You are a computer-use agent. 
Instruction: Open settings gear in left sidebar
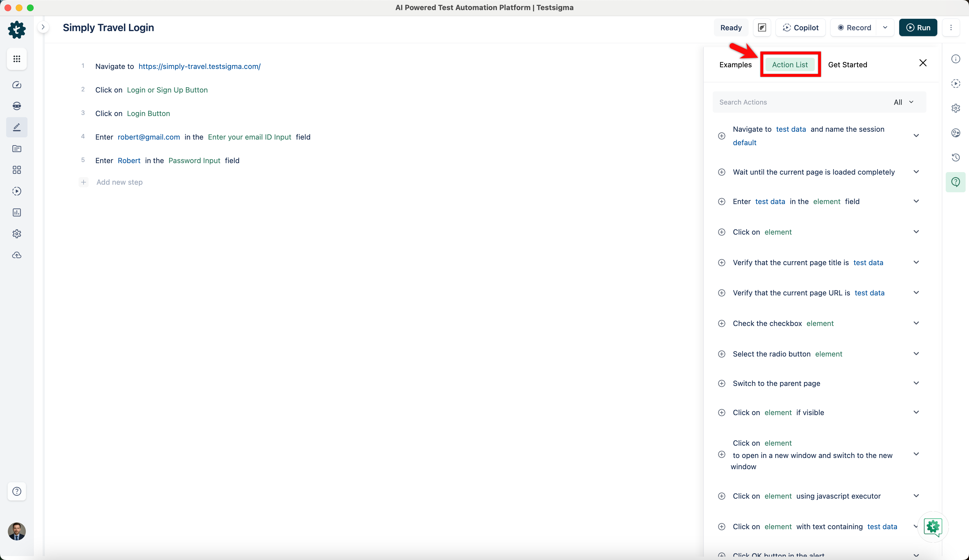(17, 233)
